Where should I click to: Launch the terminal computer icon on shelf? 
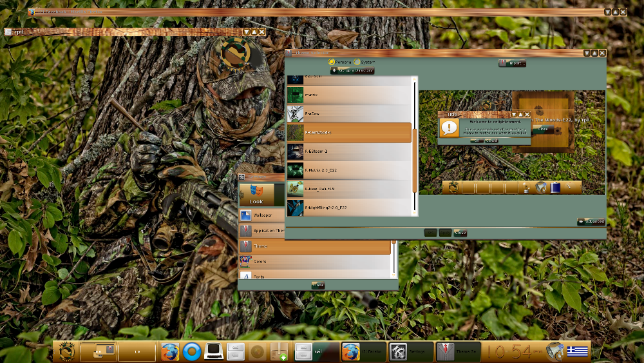(x=214, y=352)
